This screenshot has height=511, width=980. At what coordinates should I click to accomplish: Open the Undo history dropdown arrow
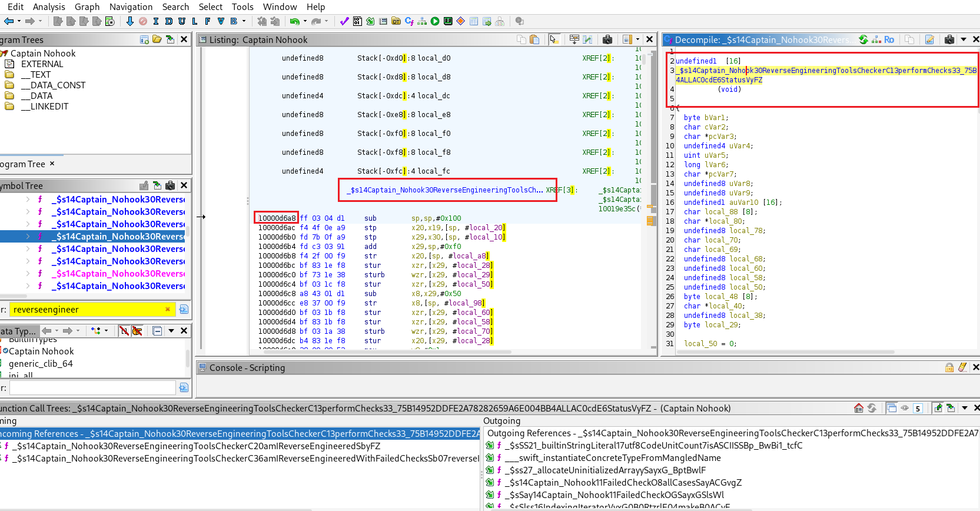point(305,22)
